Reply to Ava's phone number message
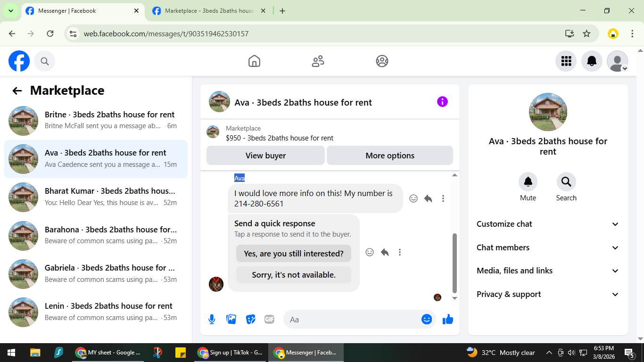The height and width of the screenshot is (362, 644). coord(428,198)
